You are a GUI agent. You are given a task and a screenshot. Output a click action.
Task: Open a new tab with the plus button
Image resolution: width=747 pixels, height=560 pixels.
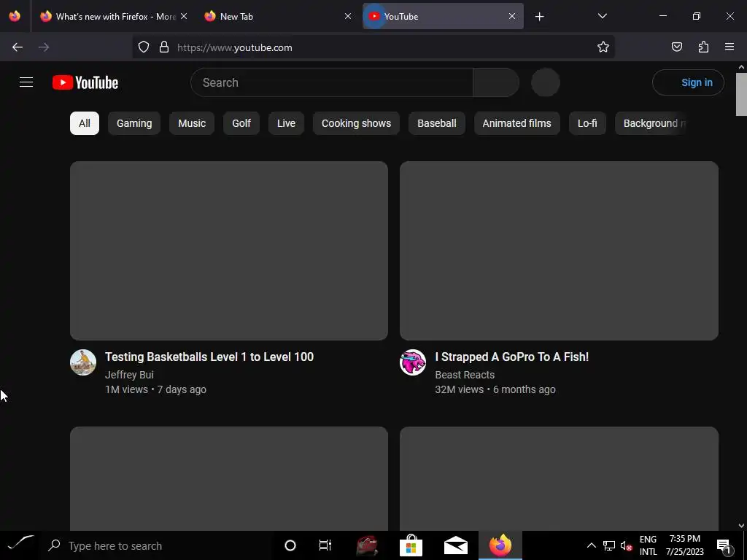[x=539, y=17]
